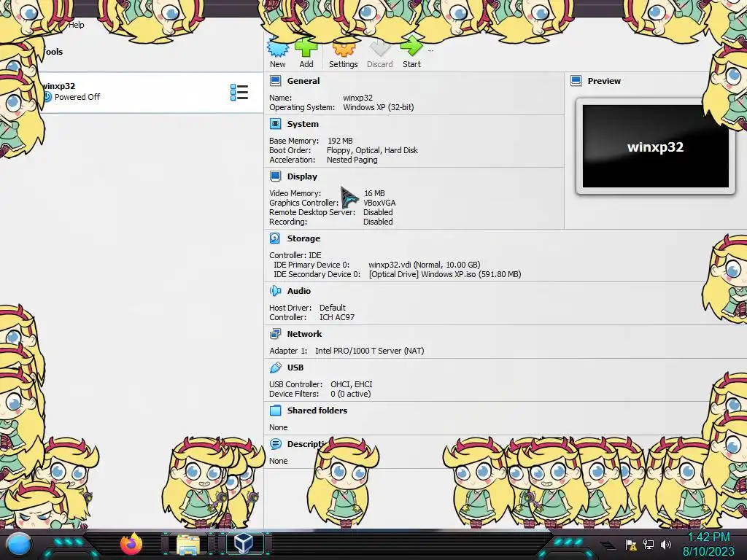This screenshot has height=560, width=747.
Task: Click the '192 MB' base memory value
Action: pos(340,141)
